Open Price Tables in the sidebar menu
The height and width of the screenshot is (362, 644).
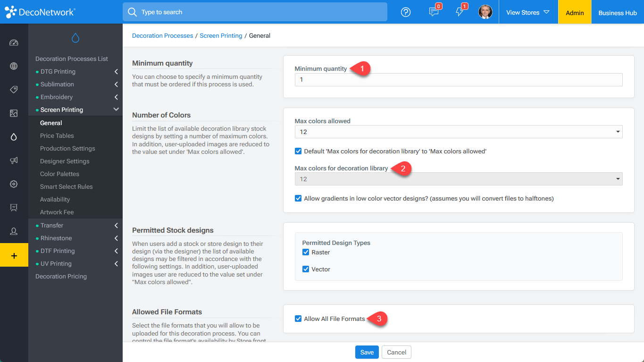tap(57, 136)
